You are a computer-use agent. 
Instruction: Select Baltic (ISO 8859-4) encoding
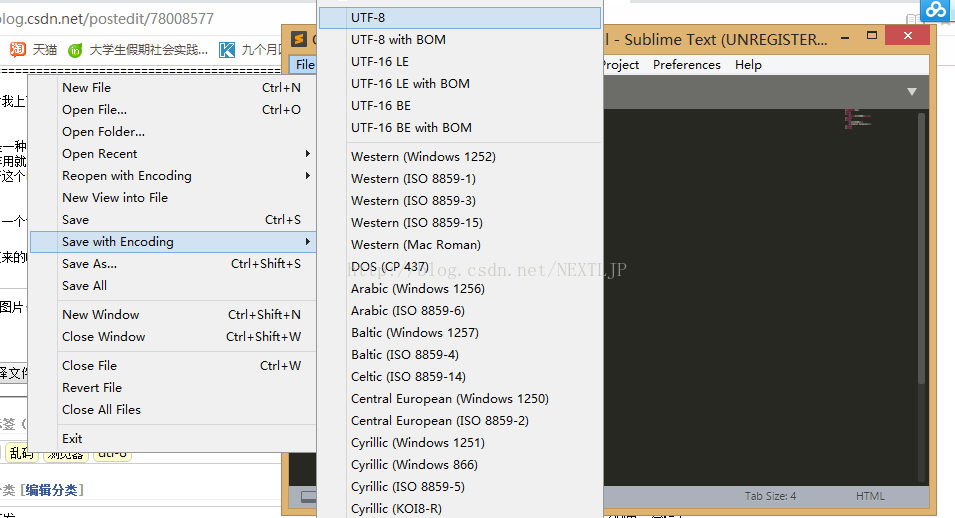pyautogui.click(x=460, y=355)
